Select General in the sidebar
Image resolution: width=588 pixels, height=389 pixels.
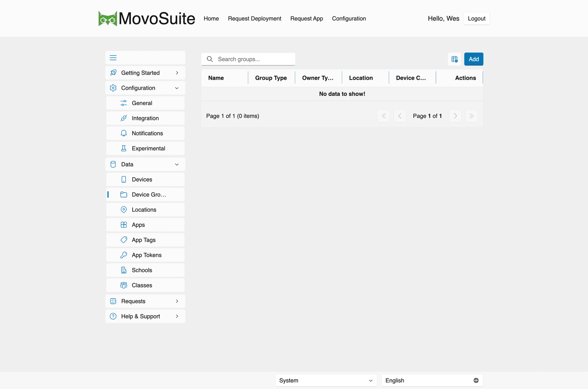(146, 103)
